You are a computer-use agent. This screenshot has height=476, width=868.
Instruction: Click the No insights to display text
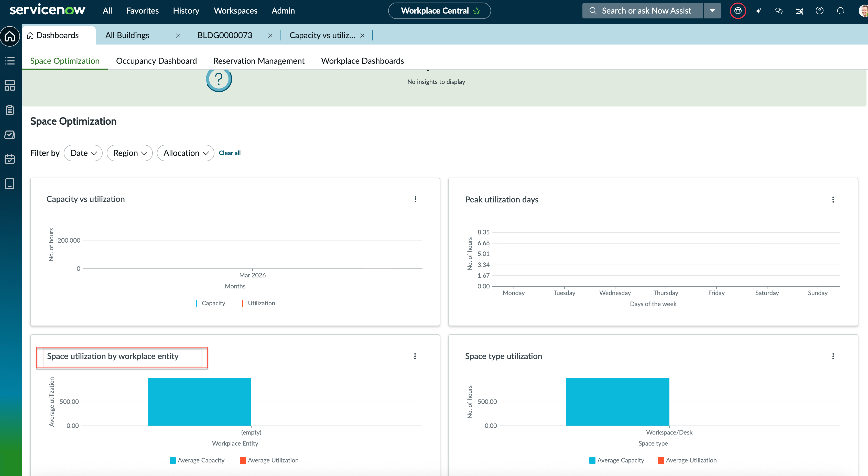click(x=436, y=82)
